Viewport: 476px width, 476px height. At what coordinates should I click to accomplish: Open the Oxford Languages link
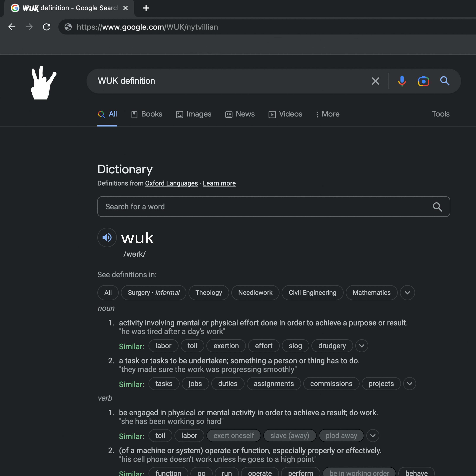(171, 183)
